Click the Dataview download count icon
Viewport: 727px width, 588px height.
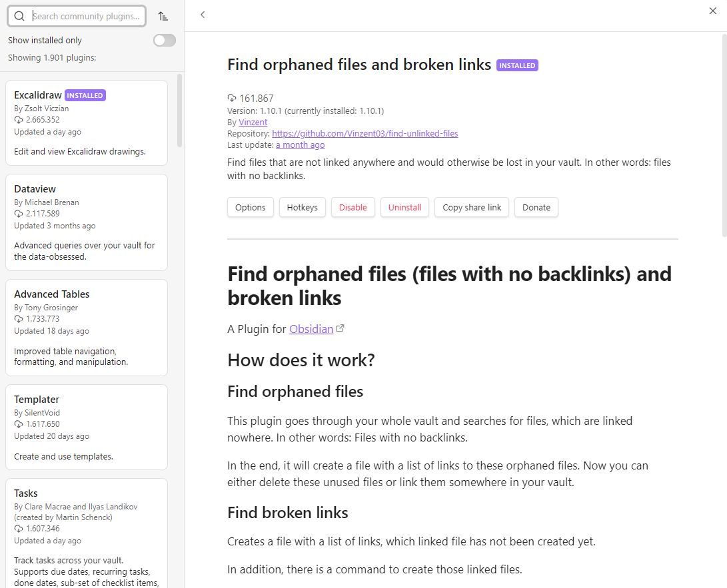(19, 214)
